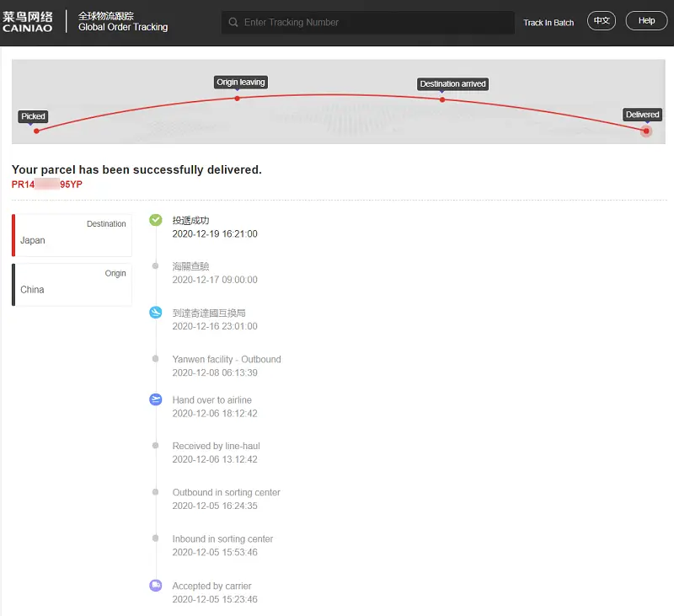674x616 pixels.
Task: Click the China origin card
Action: [x=72, y=284]
